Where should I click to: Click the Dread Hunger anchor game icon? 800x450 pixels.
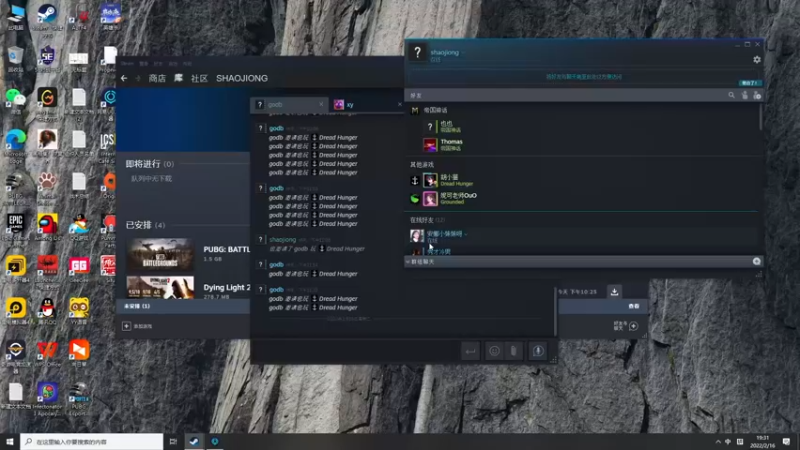(x=415, y=181)
